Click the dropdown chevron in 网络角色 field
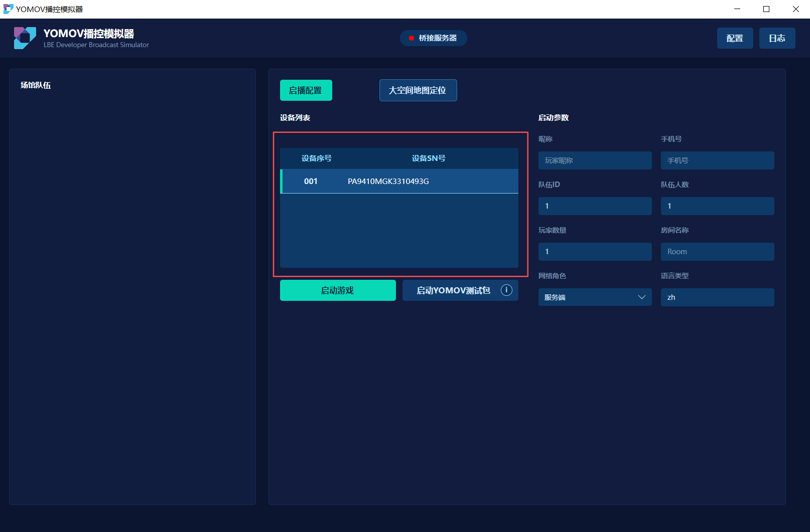This screenshot has width=810, height=532. pos(641,297)
